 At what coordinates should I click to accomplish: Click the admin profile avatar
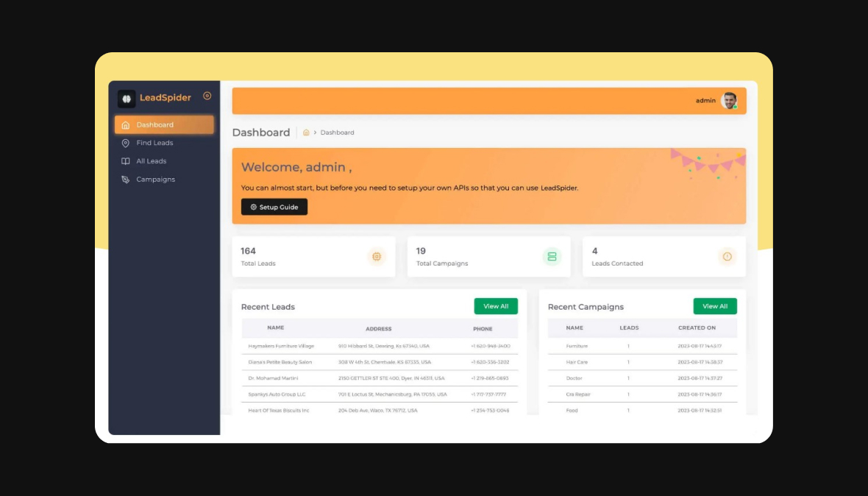click(x=729, y=101)
